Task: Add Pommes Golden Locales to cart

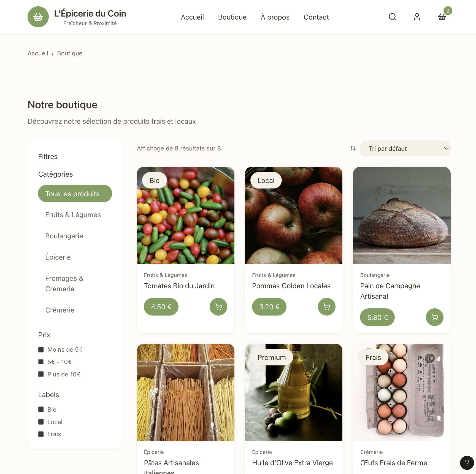Action: 327,307
